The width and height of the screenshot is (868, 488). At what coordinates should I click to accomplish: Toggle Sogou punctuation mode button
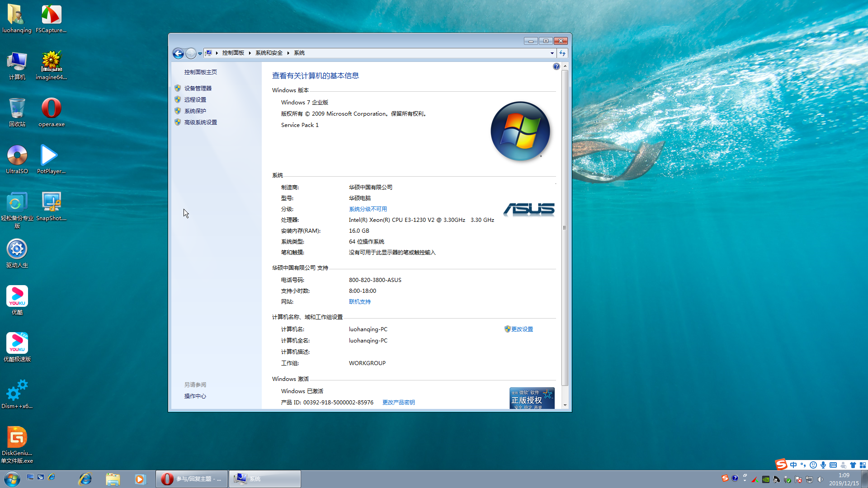click(x=803, y=465)
